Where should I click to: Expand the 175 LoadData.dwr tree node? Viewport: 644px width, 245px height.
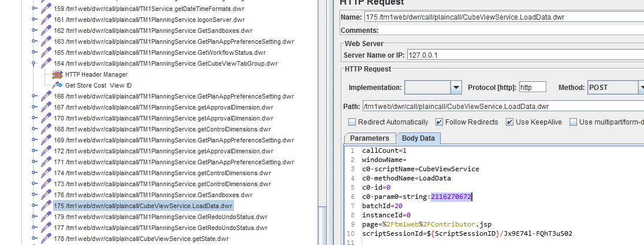point(35,206)
